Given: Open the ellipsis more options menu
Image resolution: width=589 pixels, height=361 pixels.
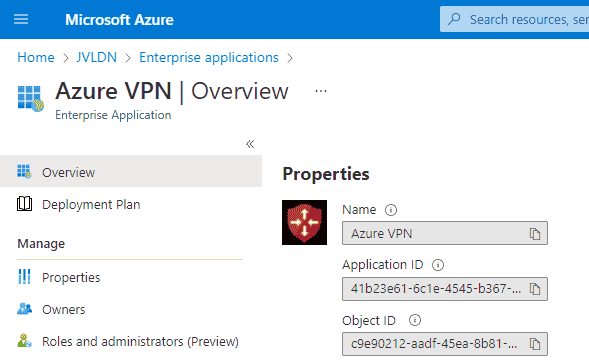Looking at the screenshot, I should pyautogui.click(x=321, y=91).
